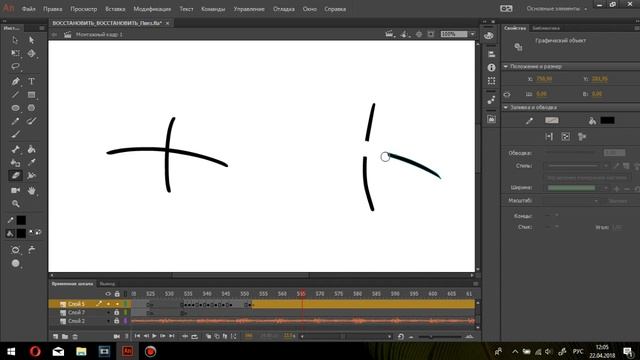640x360 pixels.
Task: Open the Align panel icon
Action: click(x=491, y=54)
